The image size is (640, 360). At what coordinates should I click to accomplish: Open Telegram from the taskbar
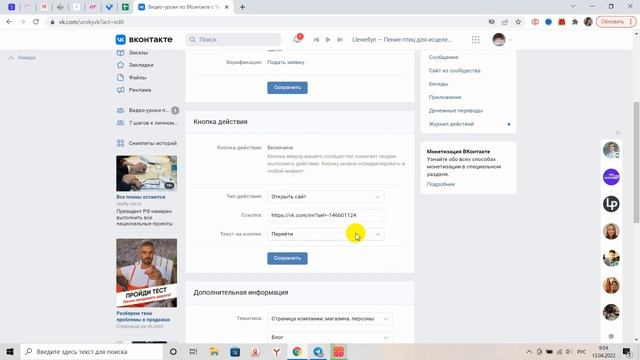click(x=318, y=351)
